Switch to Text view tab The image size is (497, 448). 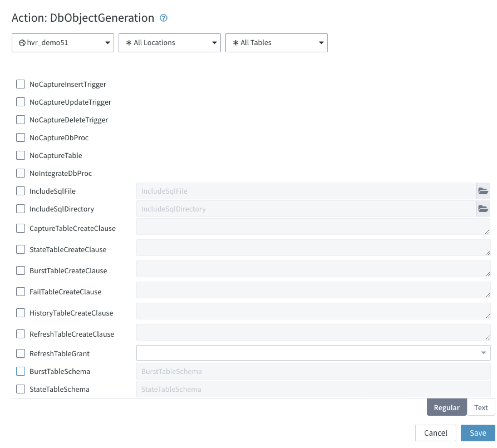click(x=481, y=407)
